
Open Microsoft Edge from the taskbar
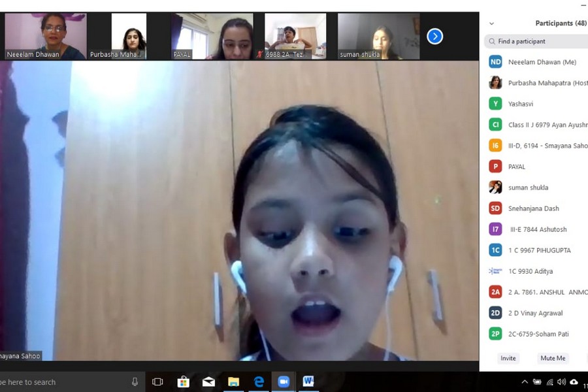pos(259,382)
